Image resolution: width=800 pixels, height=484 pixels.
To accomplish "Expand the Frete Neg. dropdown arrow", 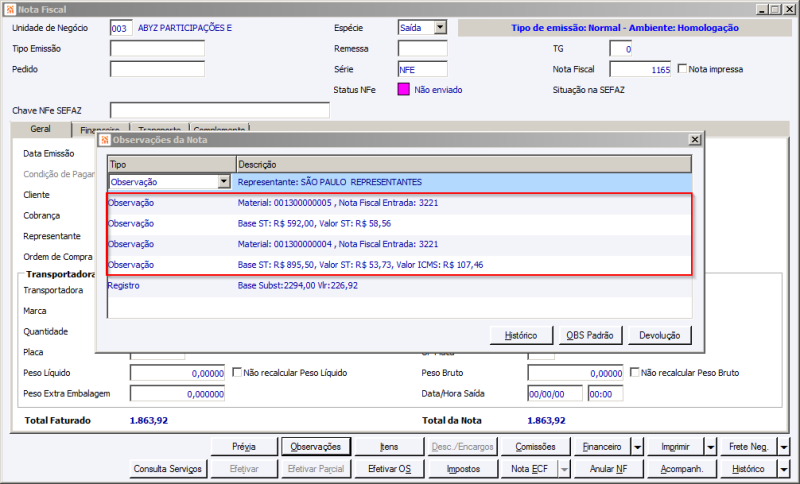I will (x=784, y=447).
